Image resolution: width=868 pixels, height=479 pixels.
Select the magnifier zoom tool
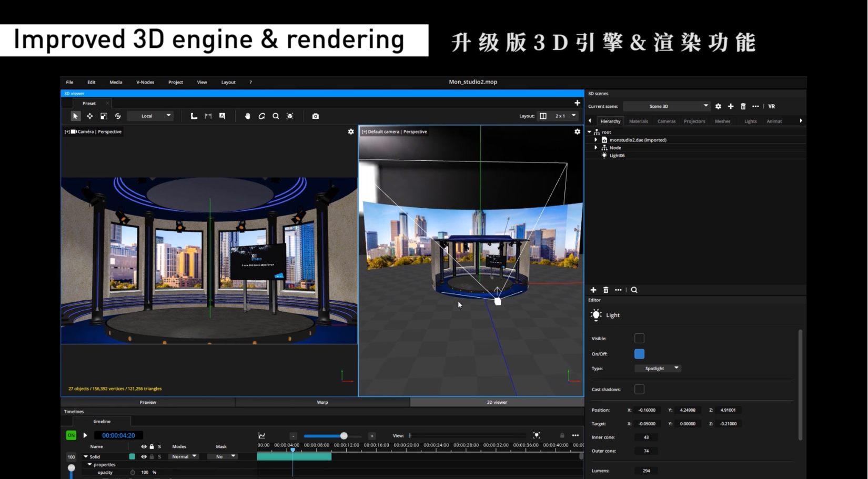click(x=276, y=116)
